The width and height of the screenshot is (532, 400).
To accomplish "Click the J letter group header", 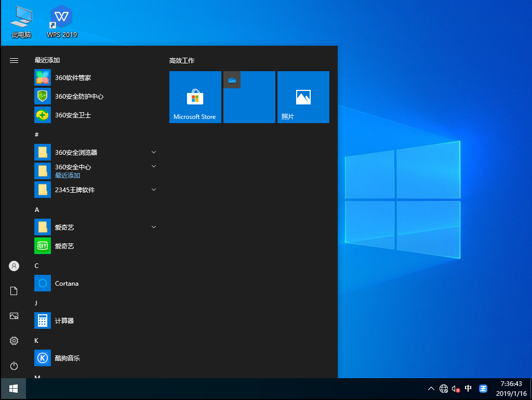I will click(36, 303).
